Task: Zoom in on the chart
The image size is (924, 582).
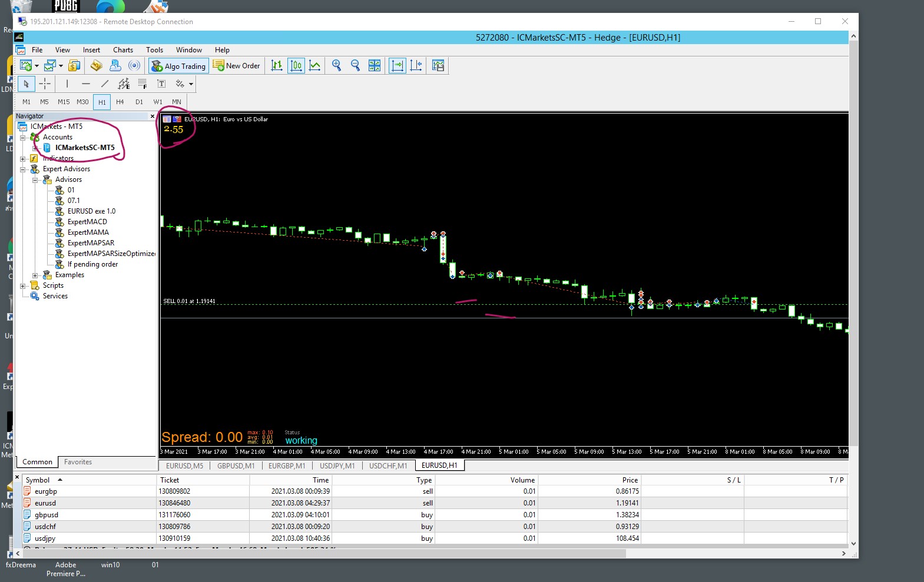Action: pos(336,65)
